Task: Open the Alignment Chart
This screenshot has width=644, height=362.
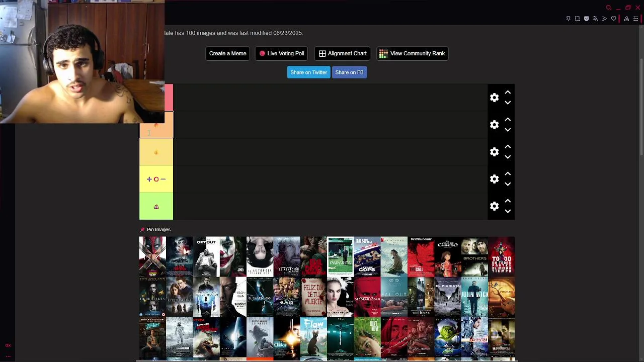Action: tap(342, 53)
